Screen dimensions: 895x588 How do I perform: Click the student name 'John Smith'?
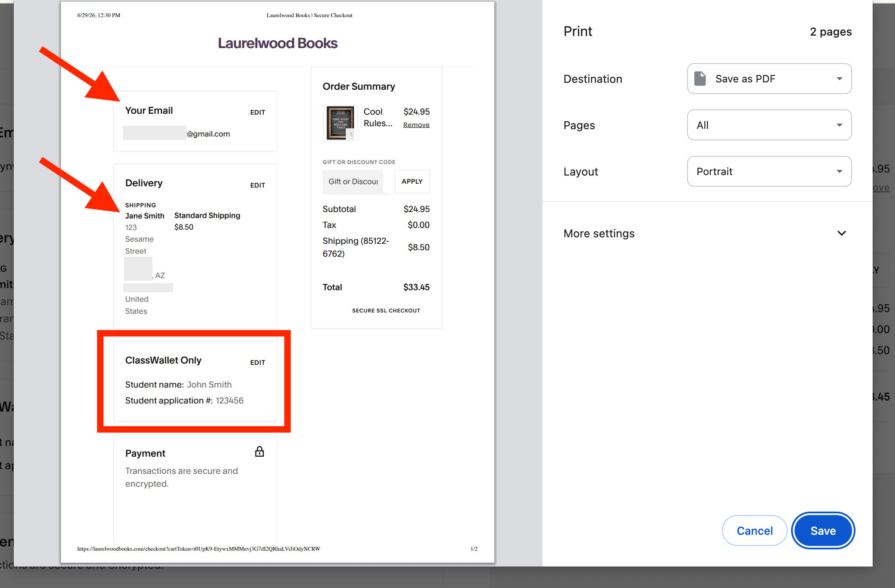tap(209, 385)
